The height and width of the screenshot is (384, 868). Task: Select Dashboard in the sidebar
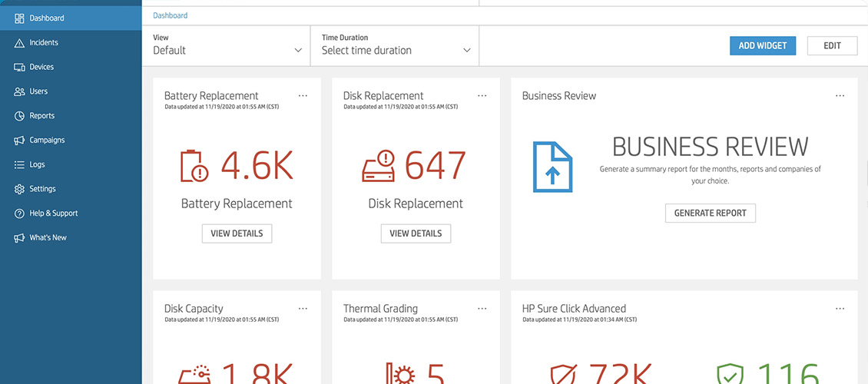pyautogui.click(x=71, y=18)
